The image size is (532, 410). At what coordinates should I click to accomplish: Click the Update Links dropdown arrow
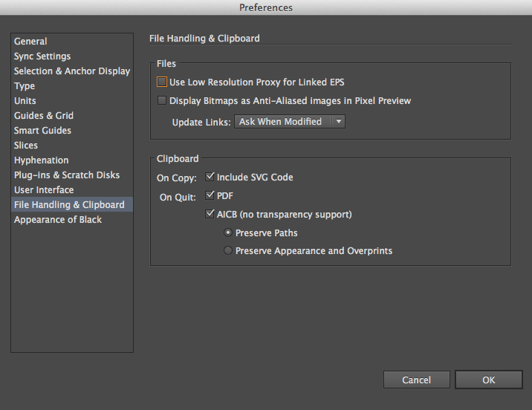click(338, 122)
